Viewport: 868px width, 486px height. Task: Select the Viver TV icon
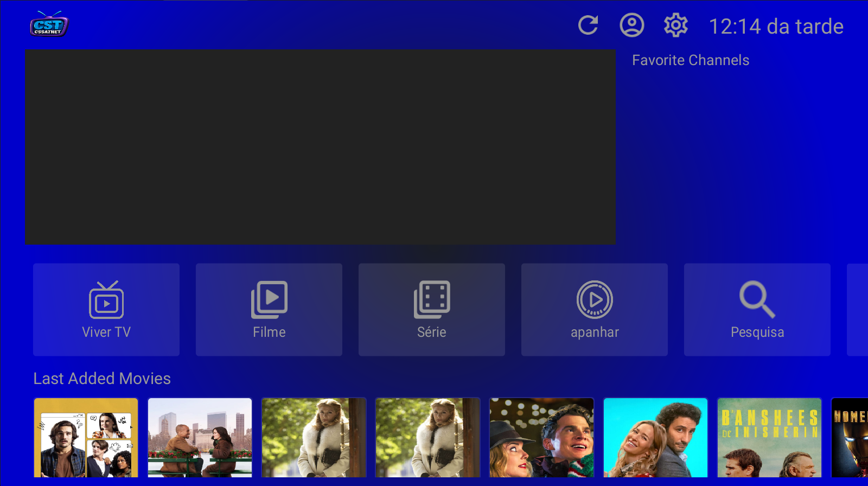pyautogui.click(x=106, y=299)
